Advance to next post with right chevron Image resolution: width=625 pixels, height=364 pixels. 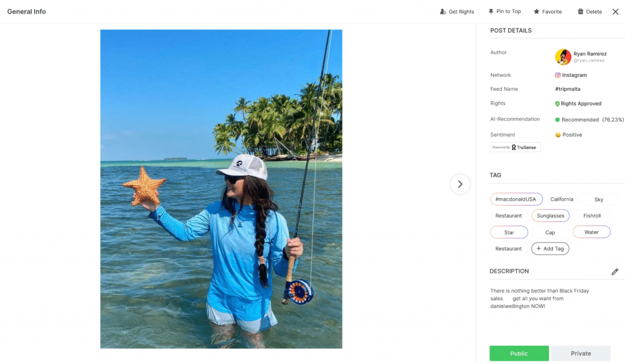coord(460,184)
